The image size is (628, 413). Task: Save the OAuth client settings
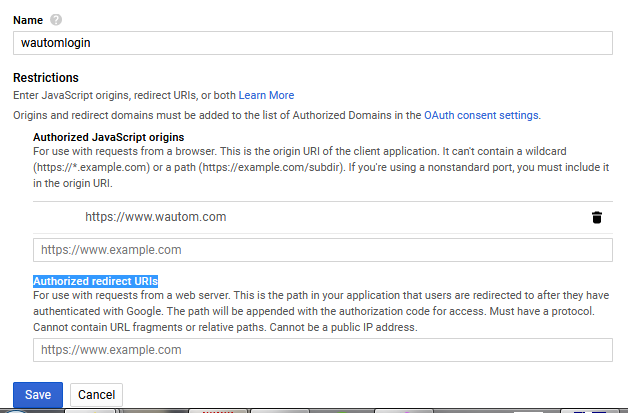38,394
